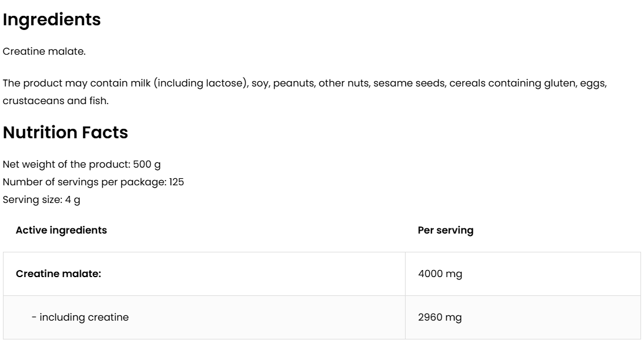Screen dimensions: 644x343
Task: Click the Nutrition Facts heading
Action: [x=65, y=133]
